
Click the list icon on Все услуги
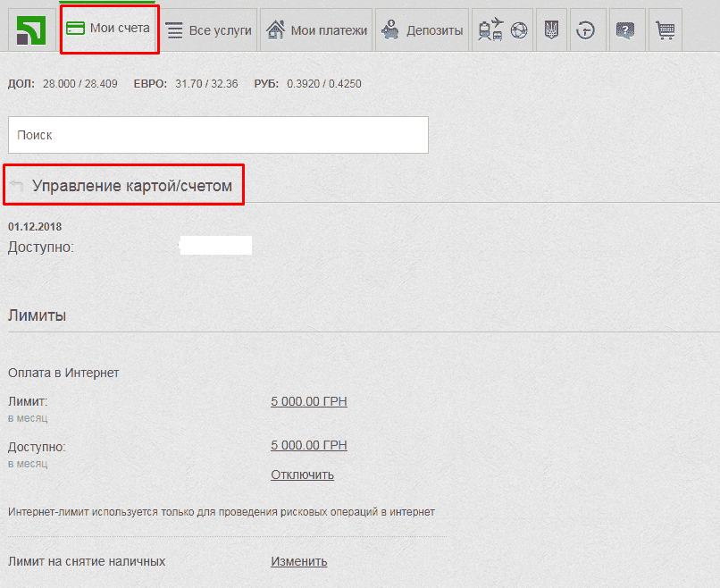[x=175, y=30]
